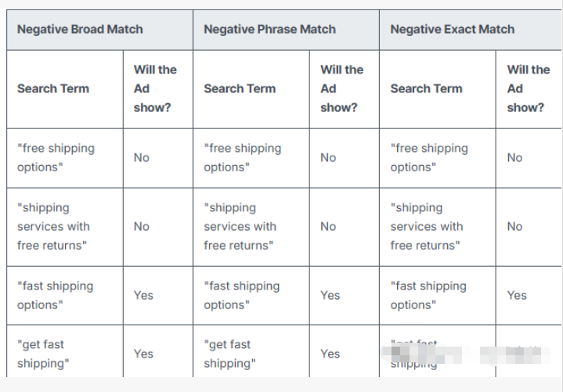This screenshot has height=392, width=563.
Task: Click 'Will the Ad show?' under Phrase Match
Action: point(342,88)
